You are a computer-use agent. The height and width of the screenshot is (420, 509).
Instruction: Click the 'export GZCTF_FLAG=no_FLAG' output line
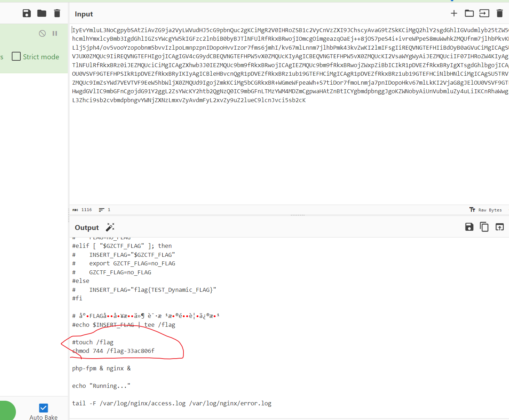coord(124,264)
